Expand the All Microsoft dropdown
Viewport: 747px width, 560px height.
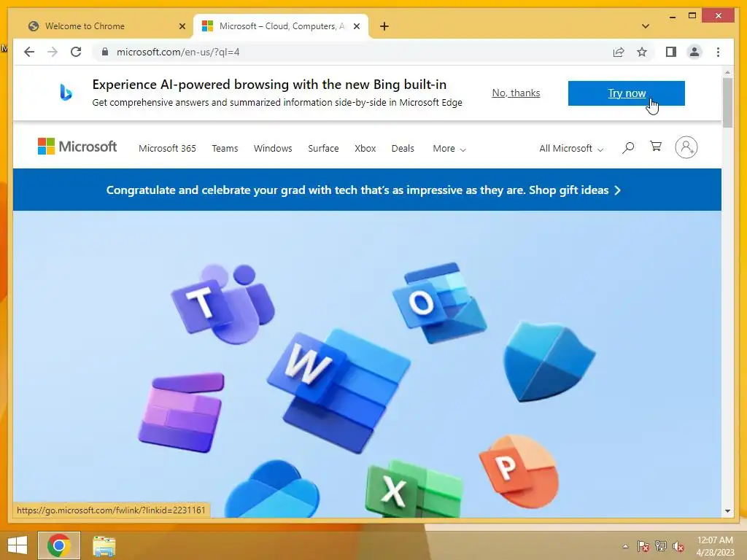click(x=571, y=149)
